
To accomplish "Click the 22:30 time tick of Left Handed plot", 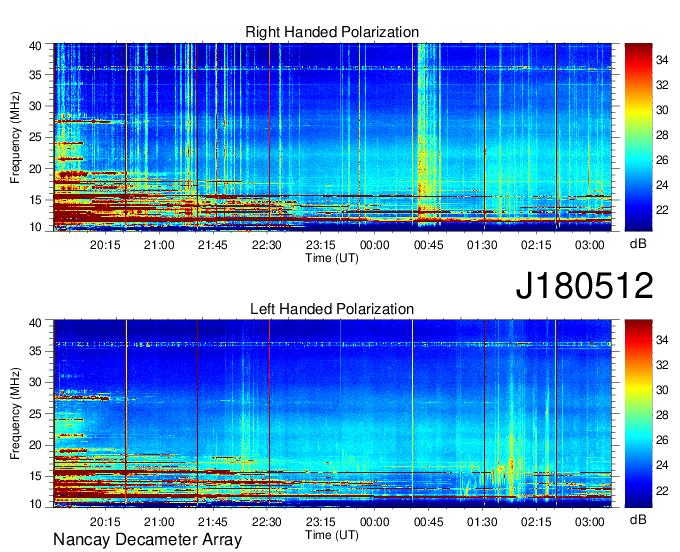I will click(x=267, y=522).
